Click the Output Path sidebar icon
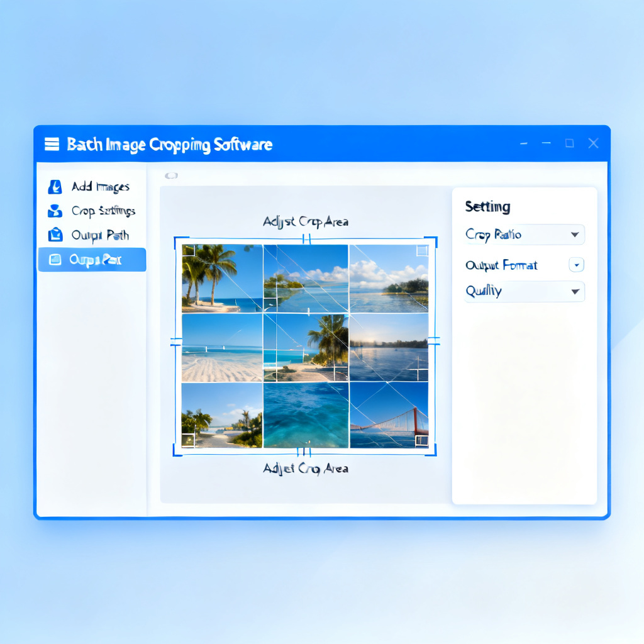 coord(55,235)
